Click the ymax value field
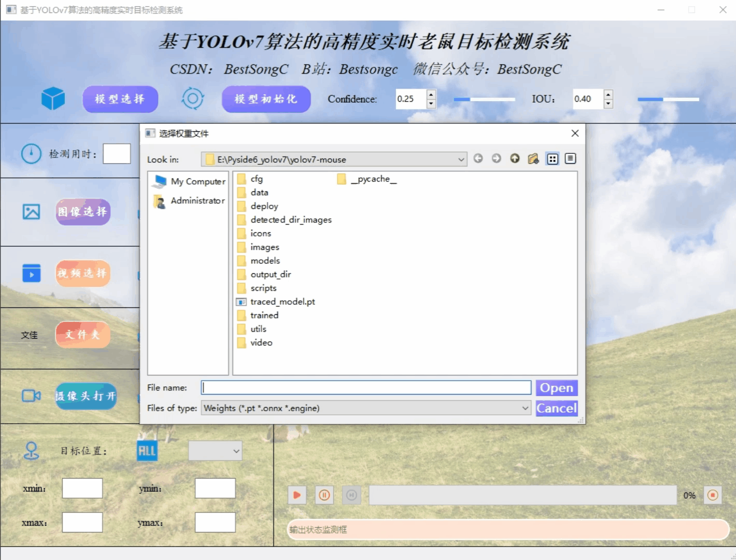Image resolution: width=736 pixels, height=560 pixels. click(x=215, y=523)
